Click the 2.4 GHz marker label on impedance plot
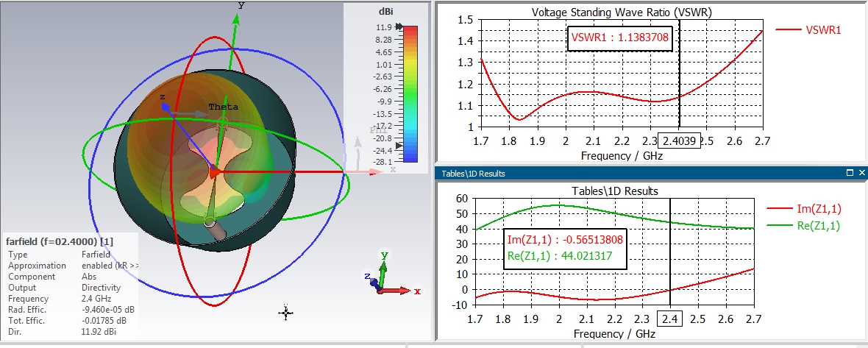This screenshot has width=868, height=348. pyautogui.click(x=669, y=320)
